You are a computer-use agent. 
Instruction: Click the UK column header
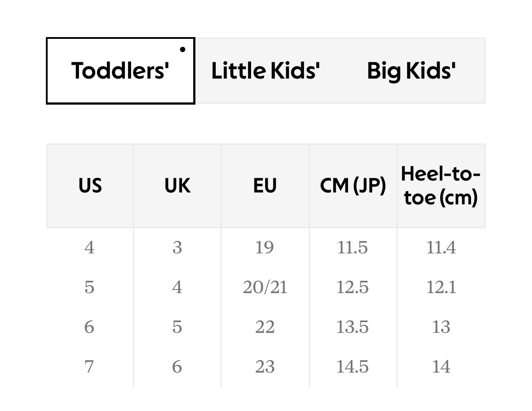point(177,186)
